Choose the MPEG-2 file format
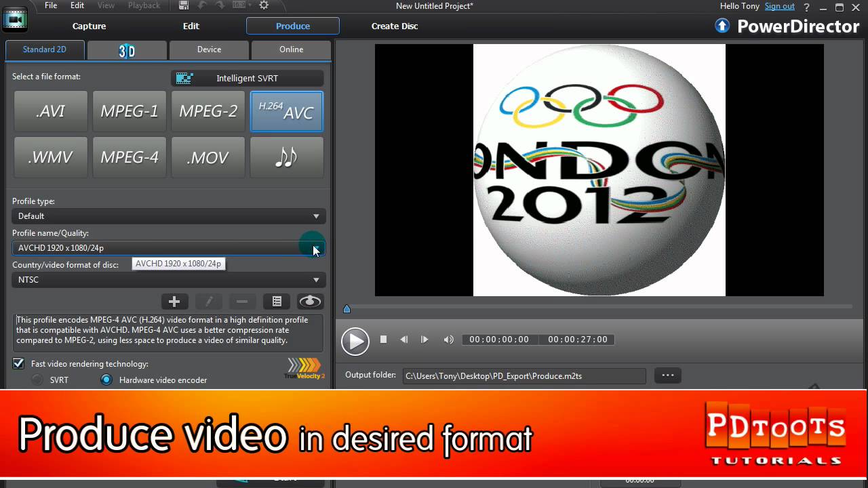Screen dimensions: 868x488 [208, 111]
